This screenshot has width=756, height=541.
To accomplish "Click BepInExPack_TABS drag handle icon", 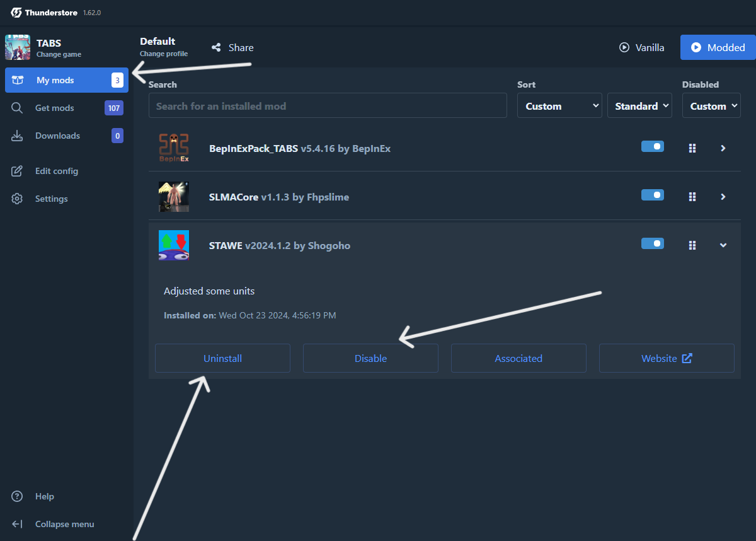I will (692, 148).
